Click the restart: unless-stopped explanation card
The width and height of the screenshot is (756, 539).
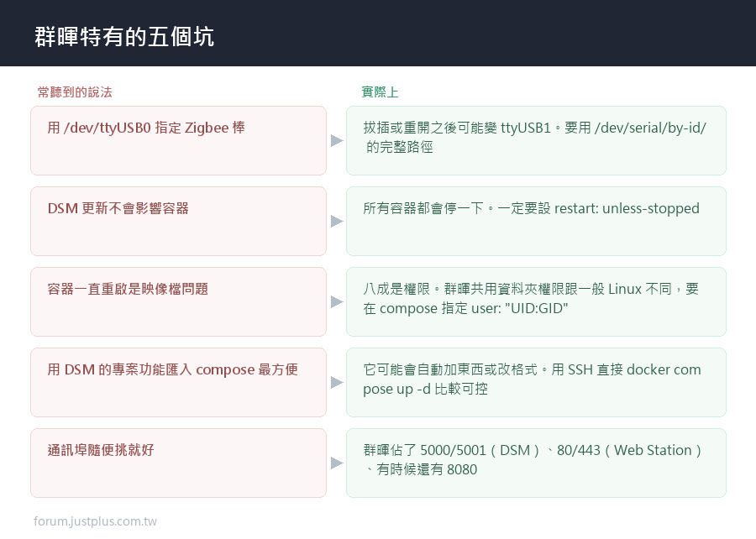click(536, 221)
